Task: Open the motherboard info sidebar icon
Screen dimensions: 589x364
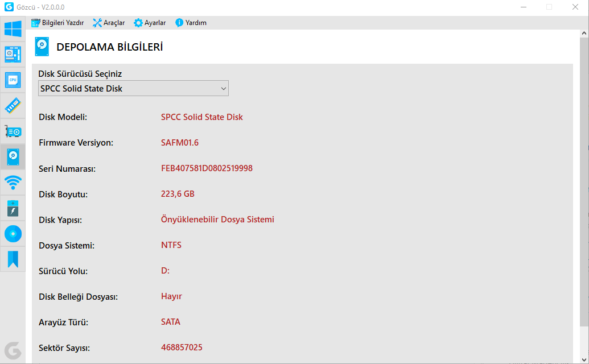Action: (13, 55)
